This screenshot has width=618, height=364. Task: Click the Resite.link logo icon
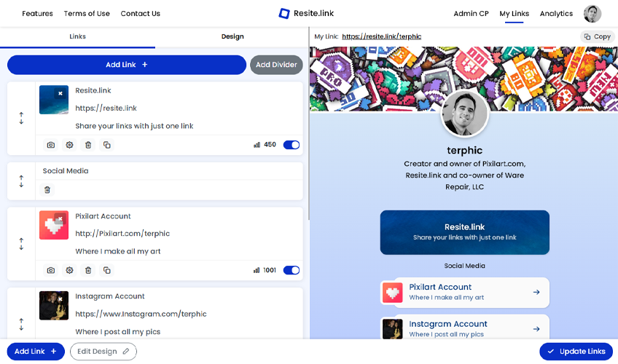click(x=283, y=13)
